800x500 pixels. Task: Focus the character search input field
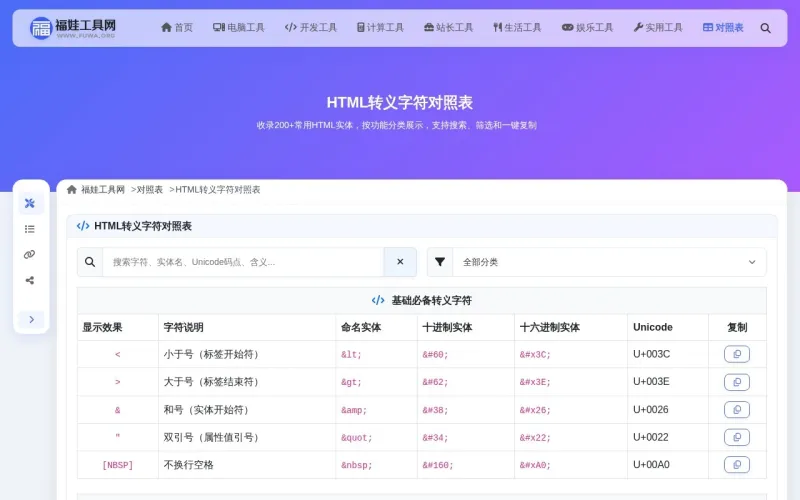tap(243, 262)
